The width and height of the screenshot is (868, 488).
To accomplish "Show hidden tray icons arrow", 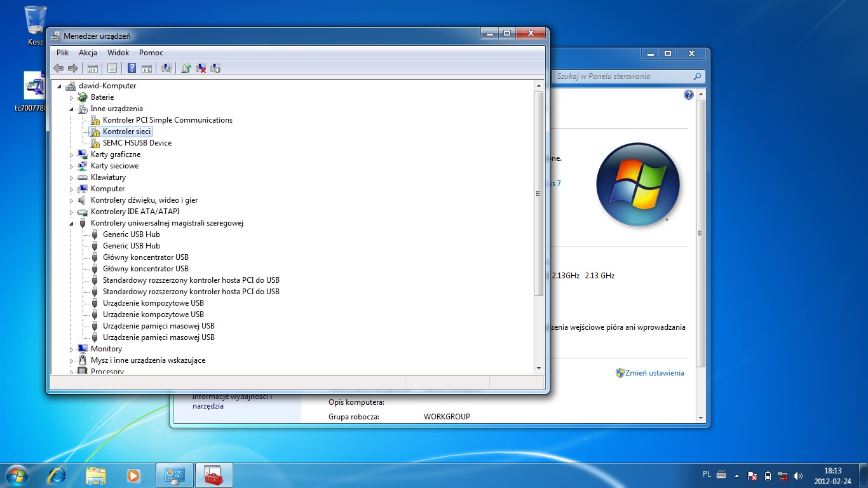I will 736,475.
